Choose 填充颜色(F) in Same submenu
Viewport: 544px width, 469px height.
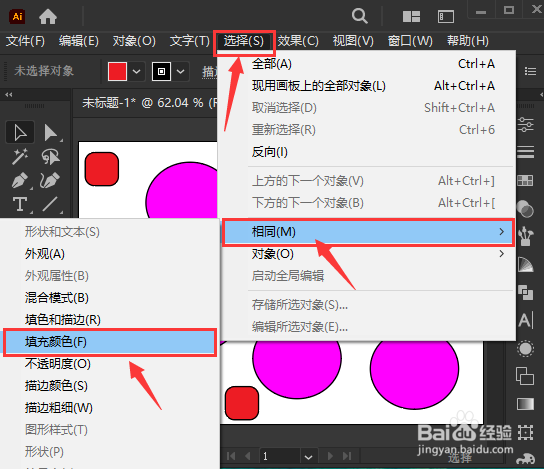click(x=110, y=342)
